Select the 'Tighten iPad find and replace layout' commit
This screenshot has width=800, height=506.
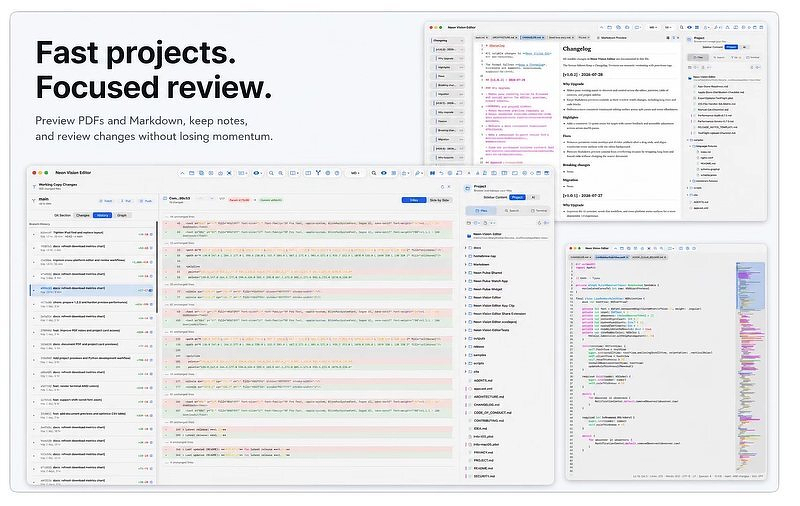tap(92, 234)
